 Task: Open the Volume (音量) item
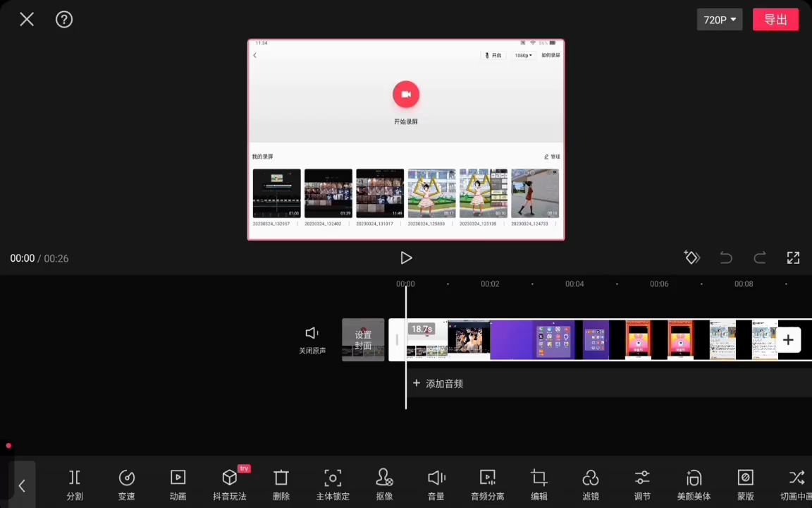pyautogui.click(x=436, y=484)
